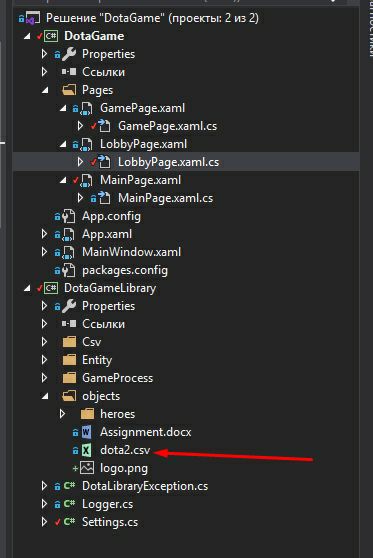The image size is (373, 558).
Task: Expand the Logger.cs node
Action: pyautogui.click(x=44, y=504)
